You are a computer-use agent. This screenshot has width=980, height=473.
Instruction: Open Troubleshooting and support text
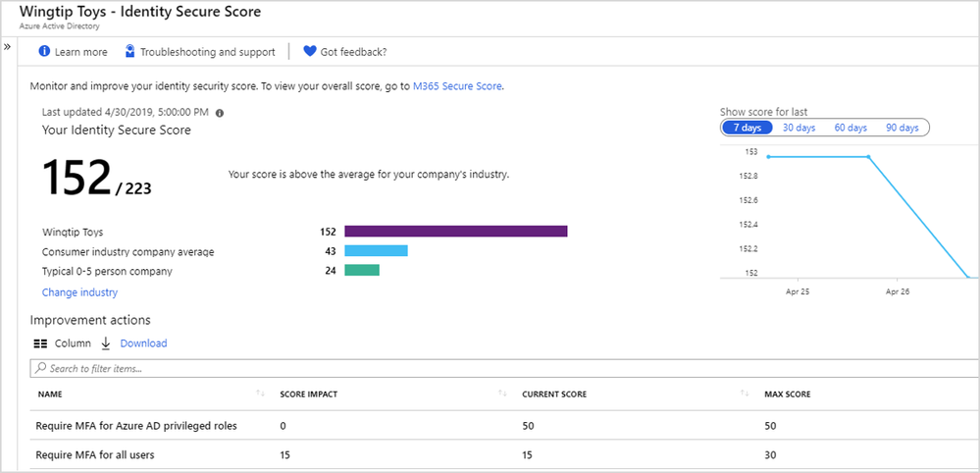click(x=208, y=52)
